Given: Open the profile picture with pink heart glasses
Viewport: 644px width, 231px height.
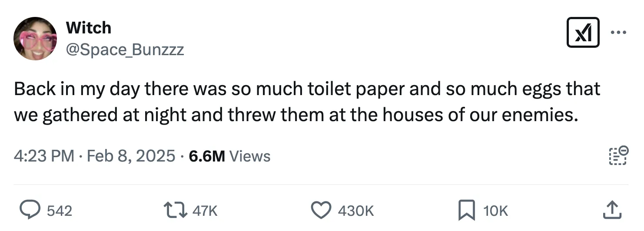Looking at the screenshot, I should 36,39.
